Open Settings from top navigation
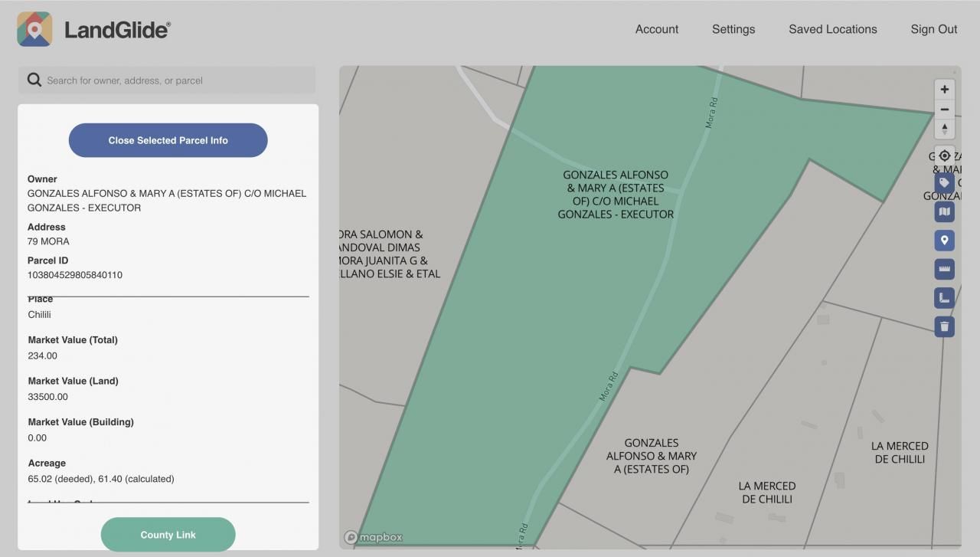Image resolution: width=980 pixels, height=557 pixels. 733,29
